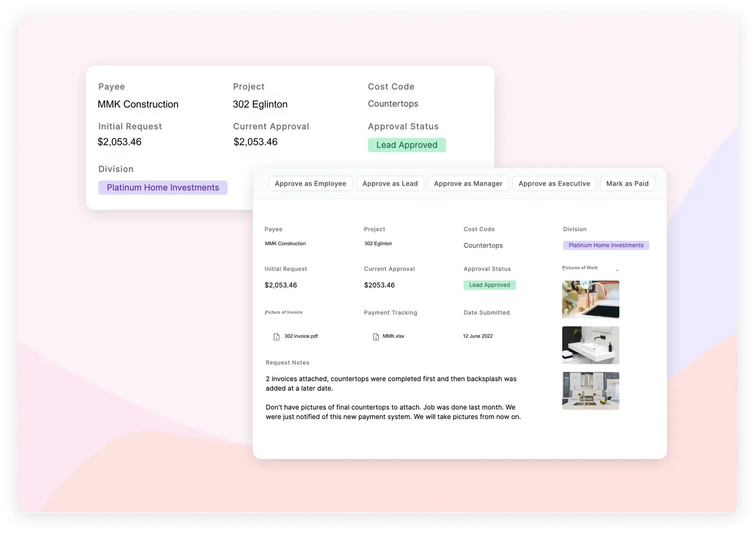Click the Payment Tracking label
Viewport: 756px width, 534px height.
tap(390, 313)
